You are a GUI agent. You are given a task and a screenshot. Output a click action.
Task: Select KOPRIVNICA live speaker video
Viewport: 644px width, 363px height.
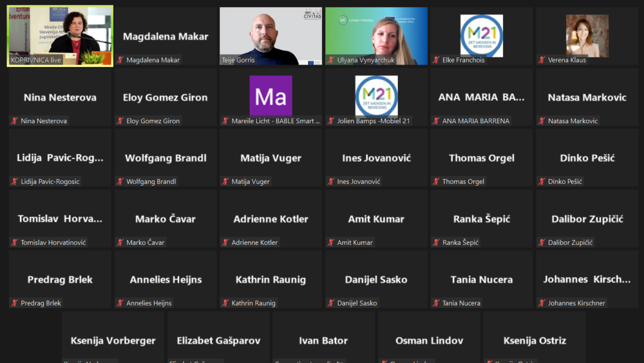coord(60,35)
